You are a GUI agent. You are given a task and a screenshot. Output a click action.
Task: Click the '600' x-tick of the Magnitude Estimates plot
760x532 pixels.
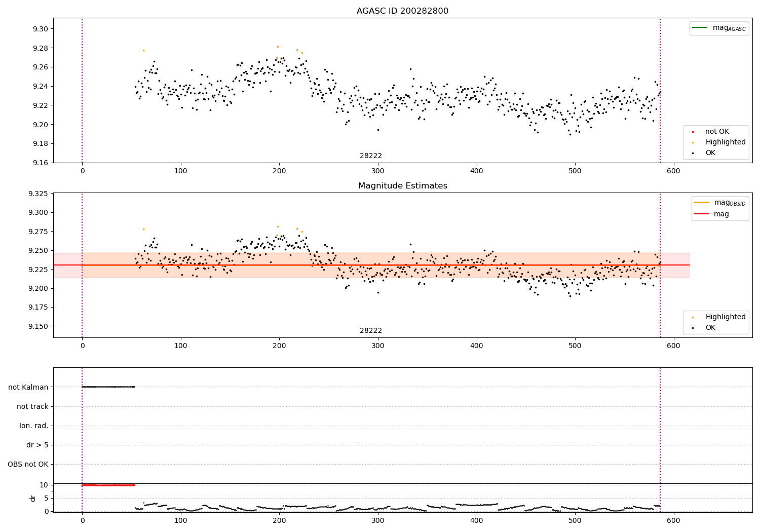673,346
